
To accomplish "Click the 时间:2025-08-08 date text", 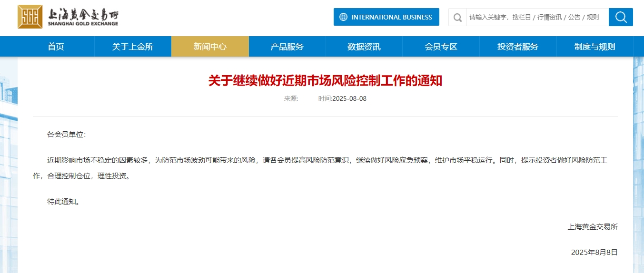I will point(343,99).
